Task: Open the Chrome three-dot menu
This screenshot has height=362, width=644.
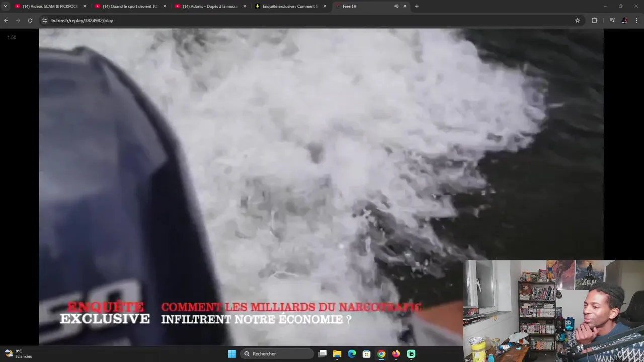Action: coord(637,21)
